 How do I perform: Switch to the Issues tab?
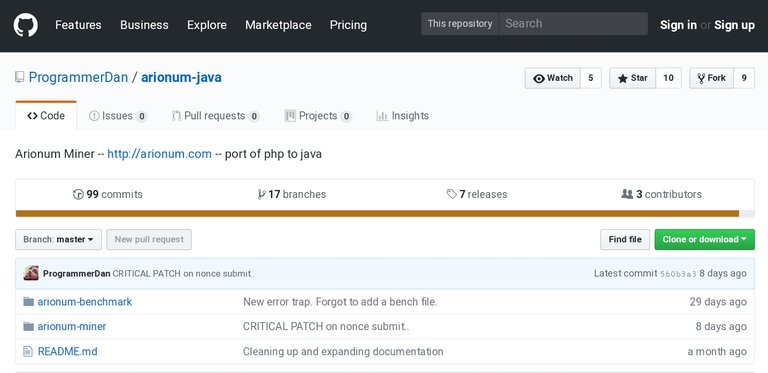pos(118,116)
